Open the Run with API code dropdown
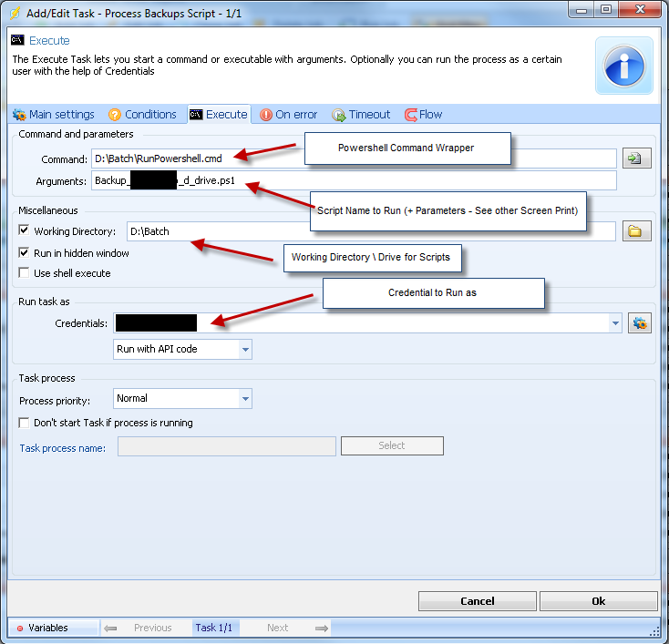The height and width of the screenshot is (644, 669). point(244,350)
